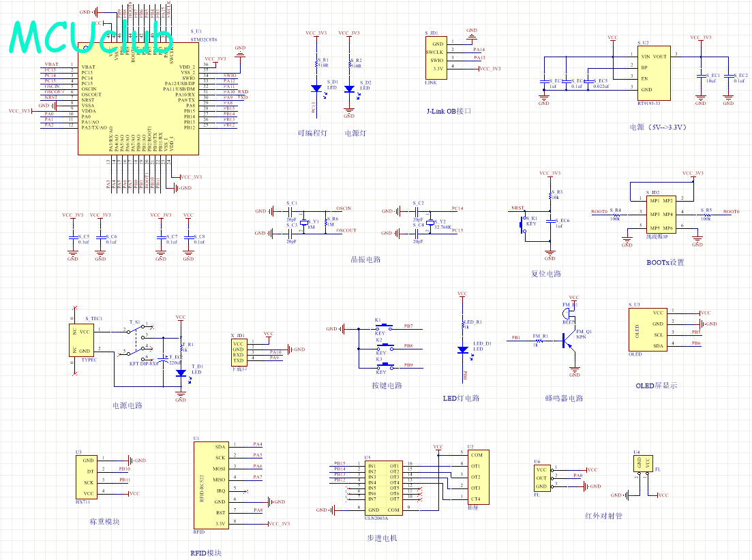Click the FM_Q1 NPN transistor symbol
Image resolution: width=752 pixels, height=560 pixels.
tap(569, 341)
